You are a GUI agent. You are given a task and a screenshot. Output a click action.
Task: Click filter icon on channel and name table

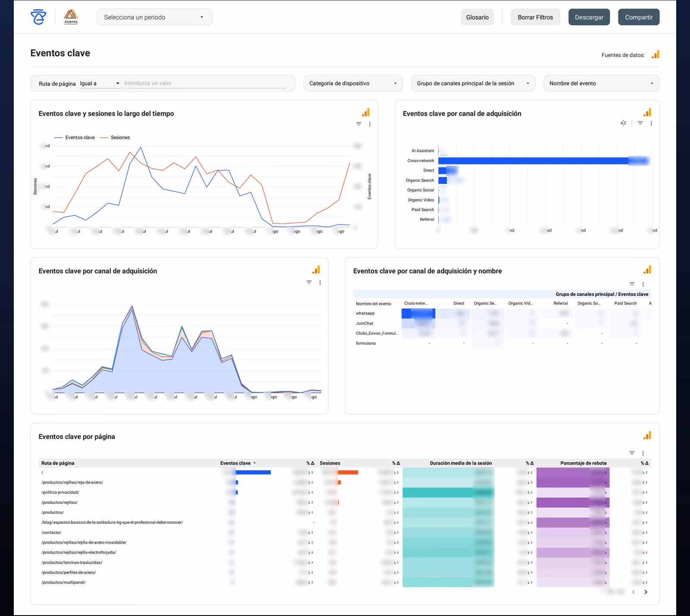coord(632,284)
